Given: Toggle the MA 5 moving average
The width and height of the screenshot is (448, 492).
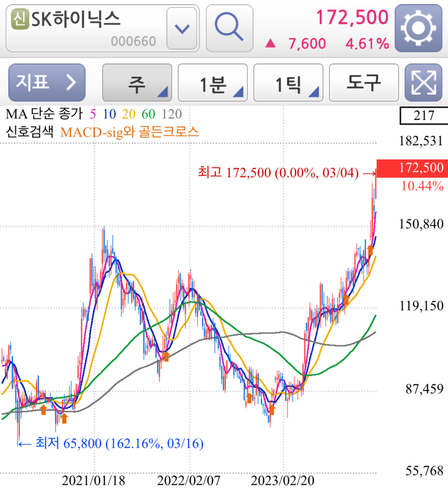Looking at the screenshot, I should pyautogui.click(x=92, y=113).
